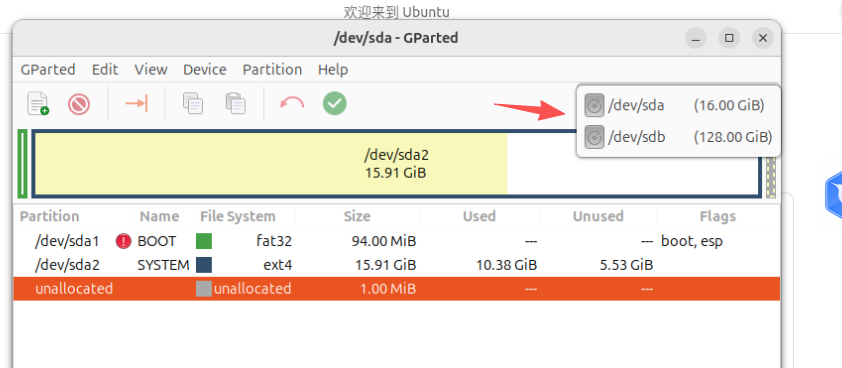Open the GParted menu
Viewport: 842px width, 368px height.
pos(48,70)
